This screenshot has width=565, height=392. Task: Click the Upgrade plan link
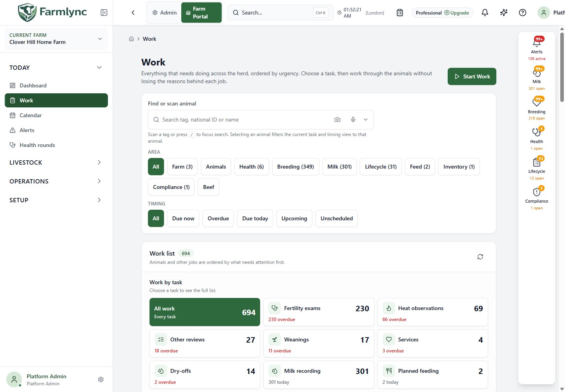[x=457, y=13]
